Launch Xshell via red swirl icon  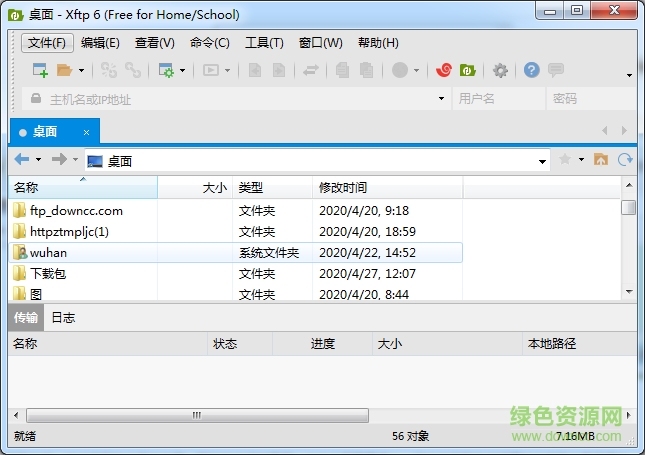click(444, 70)
